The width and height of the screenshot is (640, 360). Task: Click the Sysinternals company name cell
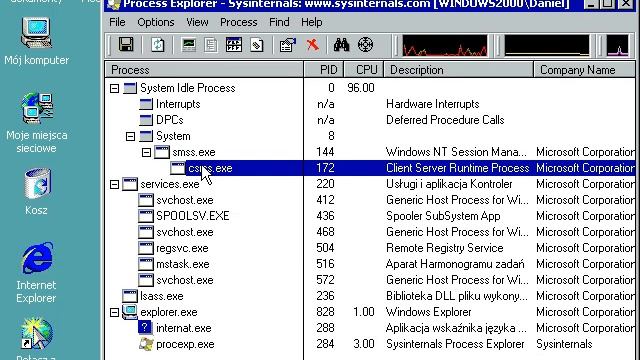click(564, 344)
